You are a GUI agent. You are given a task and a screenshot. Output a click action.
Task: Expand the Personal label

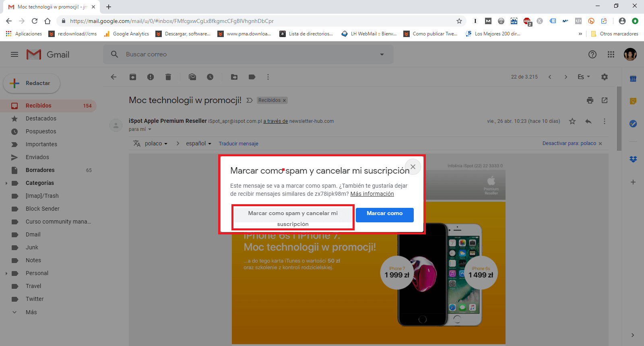pos(6,273)
